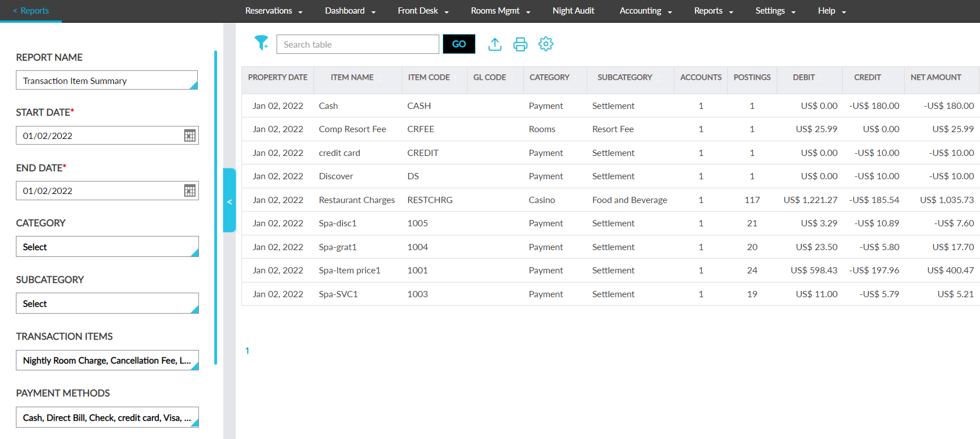This screenshot has width=980, height=439.
Task: Sort by Property Date column
Action: coord(278,78)
